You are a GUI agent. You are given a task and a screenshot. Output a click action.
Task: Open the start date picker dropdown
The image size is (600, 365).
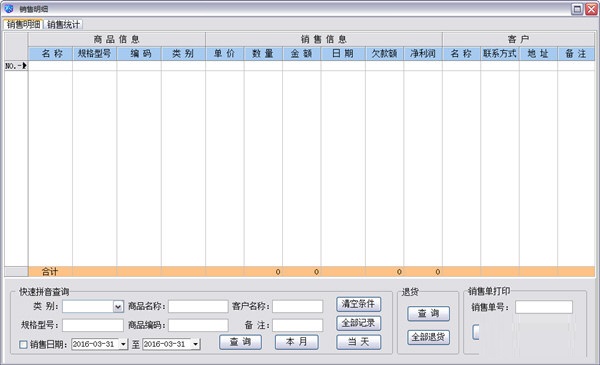coord(123,344)
